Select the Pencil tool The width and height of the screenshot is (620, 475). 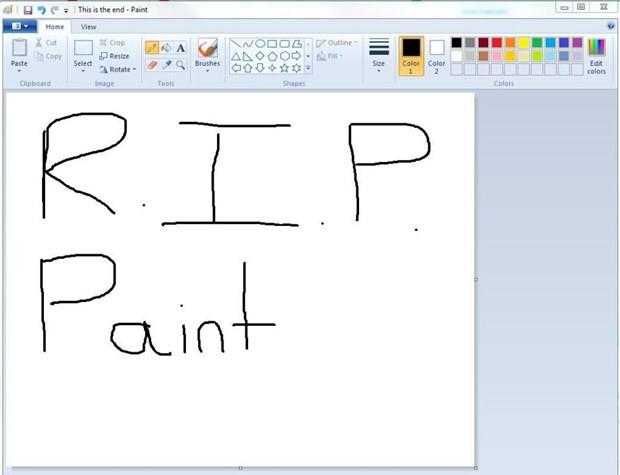click(x=152, y=47)
